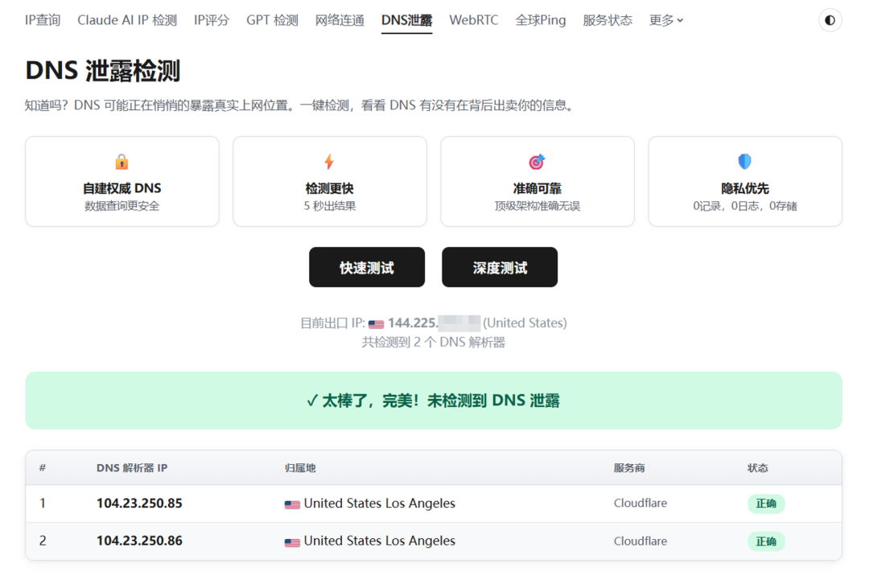Click location text in row 104.23.250.85
Screen dimensions: 869x588
pyautogui.click(x=380, y=504)
